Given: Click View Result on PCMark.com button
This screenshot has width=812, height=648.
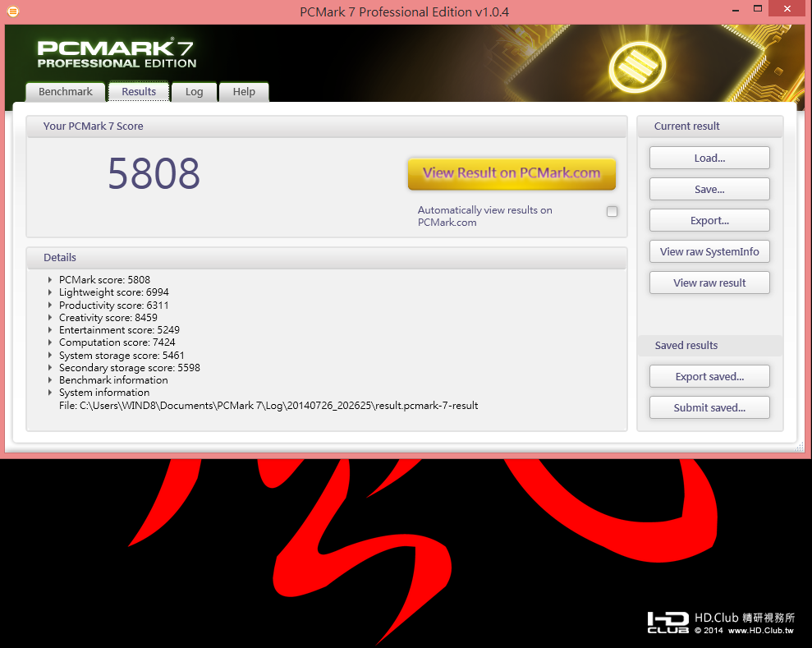Looking at the screenshot, I should tap(512, 173).
